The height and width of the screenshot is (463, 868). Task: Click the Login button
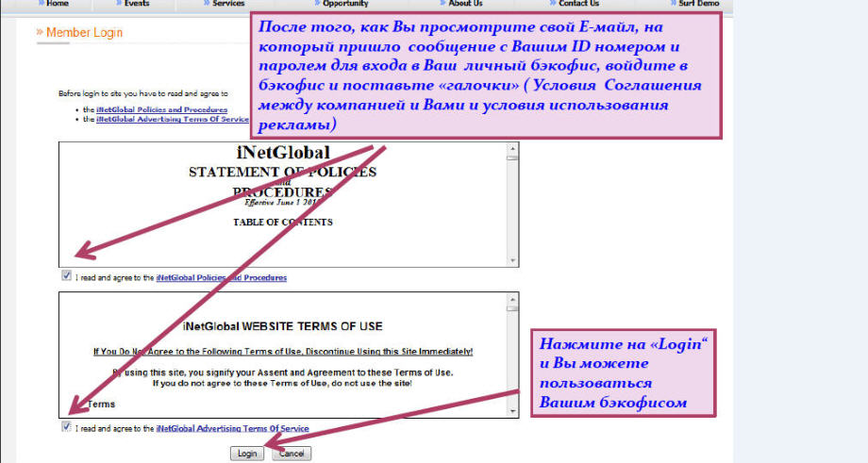click(247, 454)
